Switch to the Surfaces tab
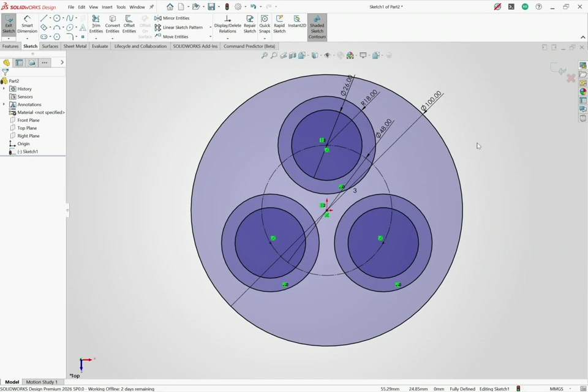The image size is (588, 392). point(50,46)
